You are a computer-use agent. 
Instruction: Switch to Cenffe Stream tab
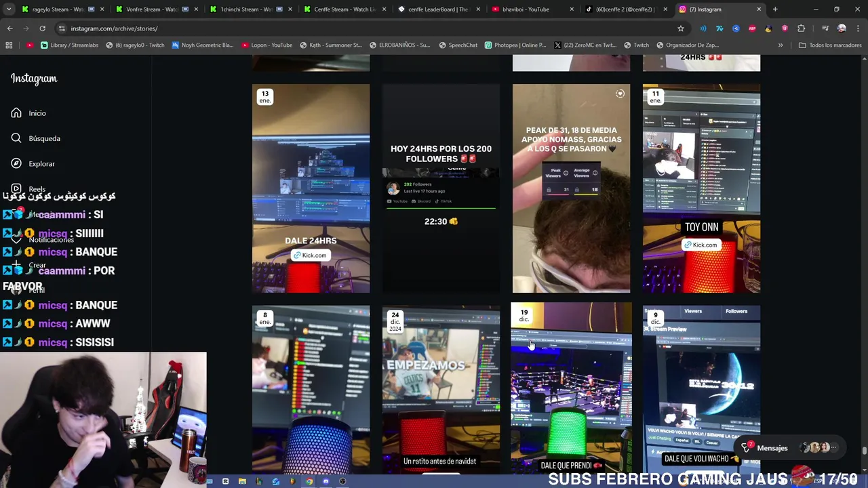pyautogui.click(x=344, y=9)
